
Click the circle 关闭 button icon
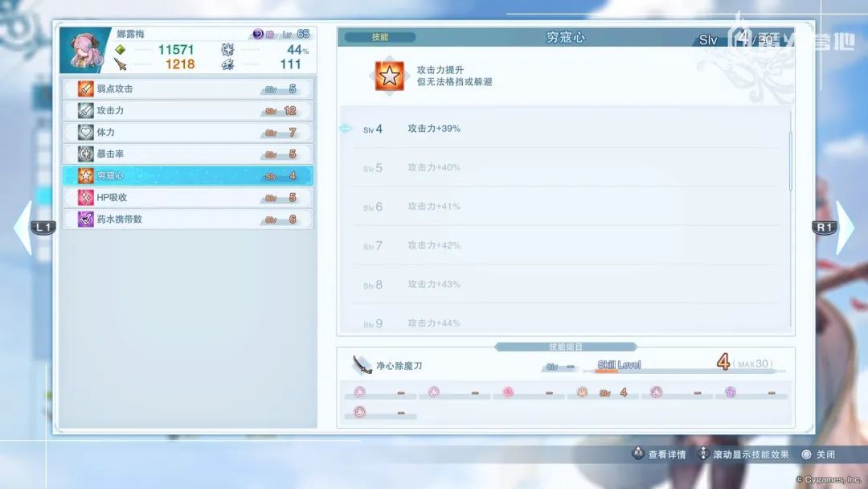807,454
